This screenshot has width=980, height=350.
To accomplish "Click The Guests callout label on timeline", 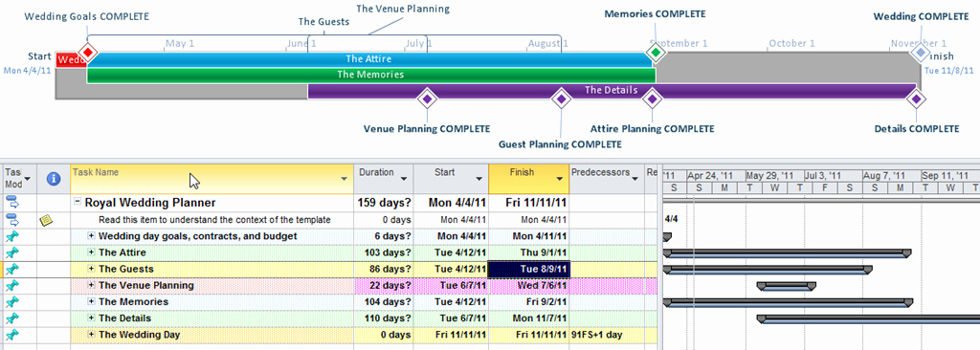I will point(323,22).
